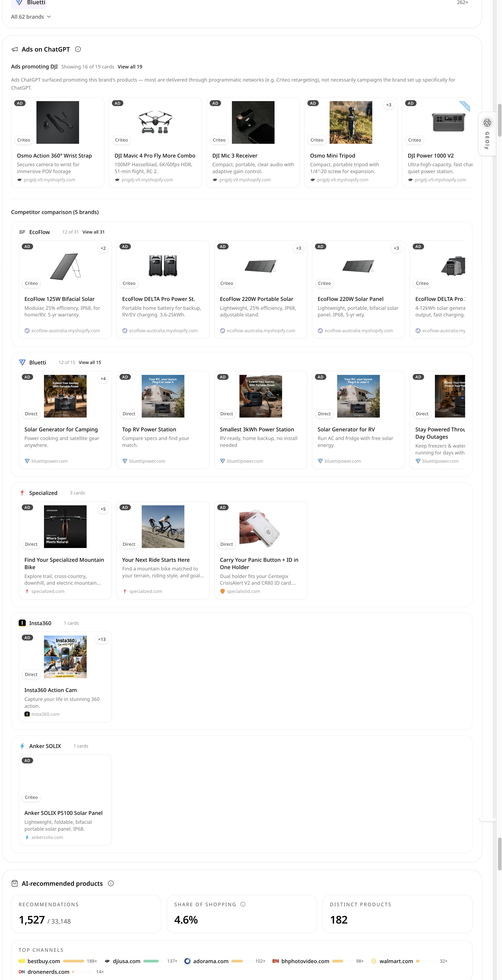Click the bestbuy.com channel icon
Screen dimensions: 502x980
coord(22,961)
